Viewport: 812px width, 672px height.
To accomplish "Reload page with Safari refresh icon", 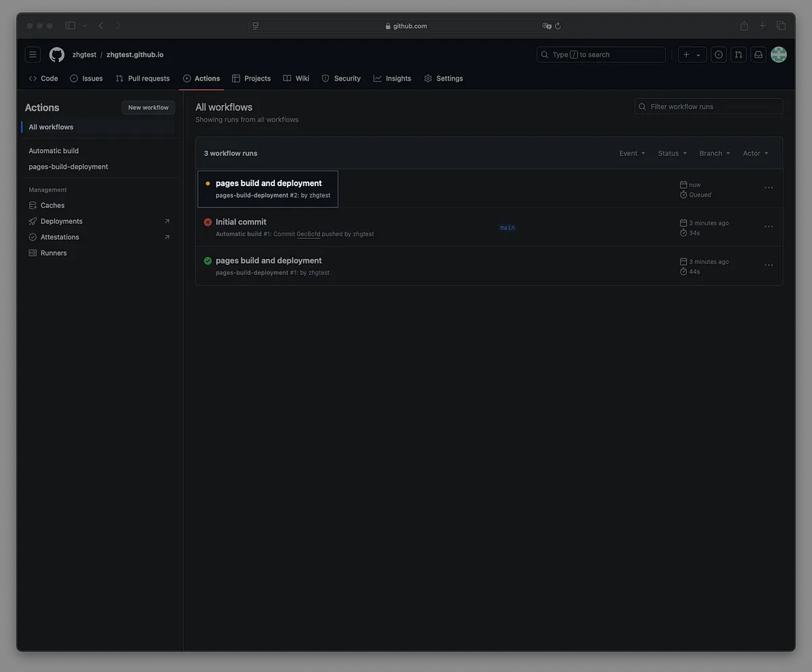I will (x=558, y=26).
